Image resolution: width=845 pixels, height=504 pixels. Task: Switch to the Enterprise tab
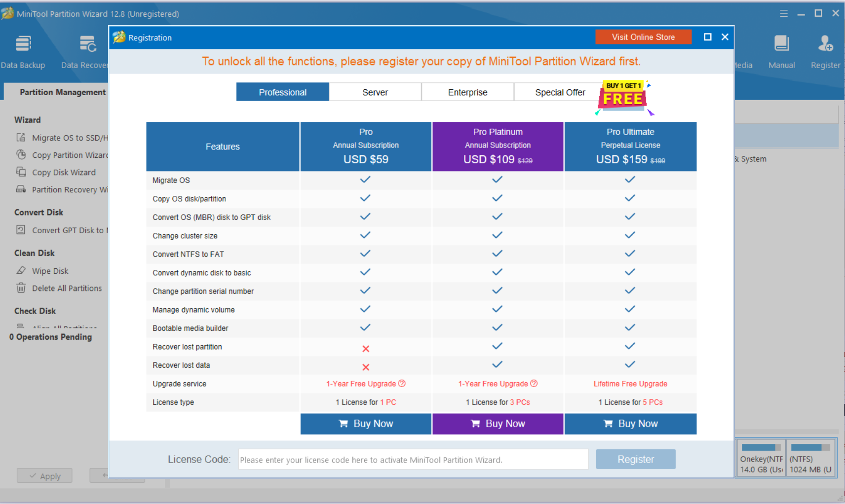click(467, 92)
